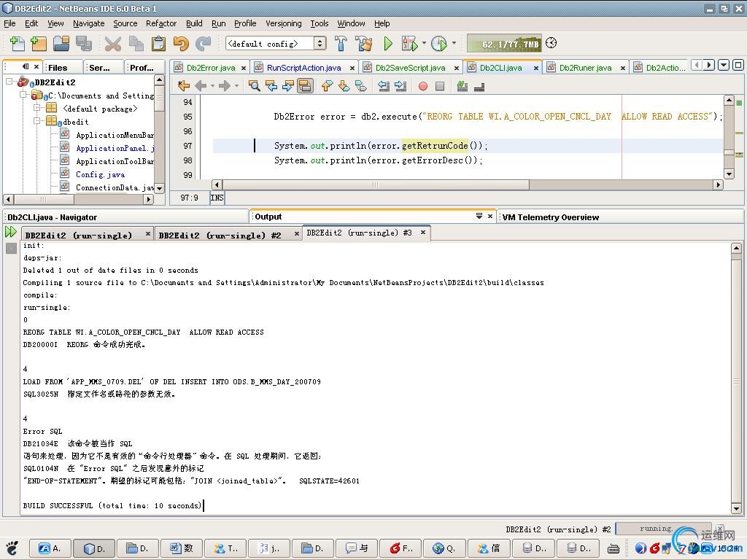Click Find Next Occurrence icon

288,86
